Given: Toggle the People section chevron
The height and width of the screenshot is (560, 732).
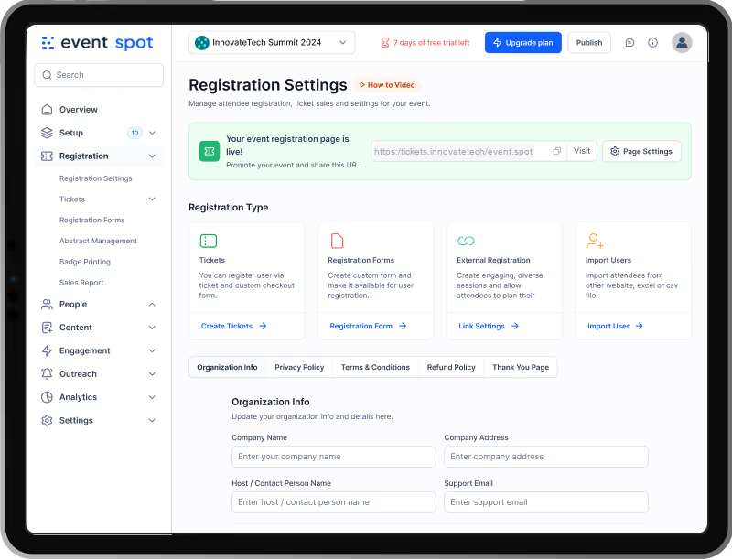Looking at the screenshot, I should coord(152,305).
